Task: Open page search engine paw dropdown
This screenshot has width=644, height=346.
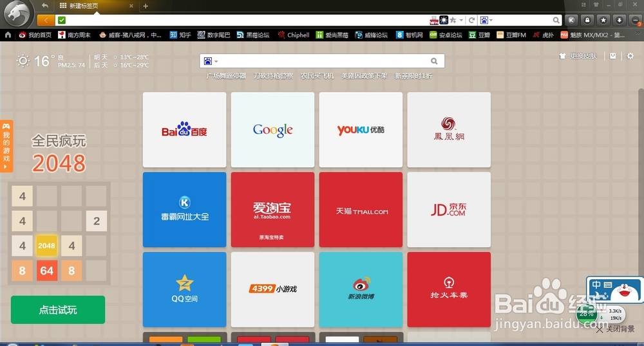Action: pos(211,61)
